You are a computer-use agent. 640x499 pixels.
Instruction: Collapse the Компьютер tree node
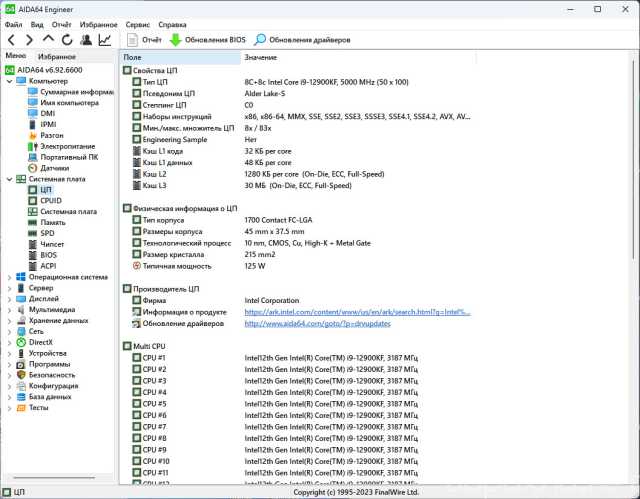[9, 81]
